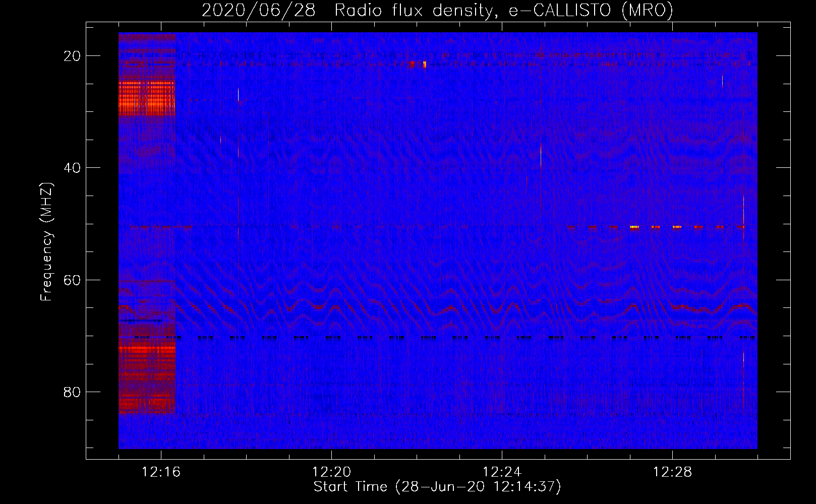Click the '12:24' time tick label

502,472
